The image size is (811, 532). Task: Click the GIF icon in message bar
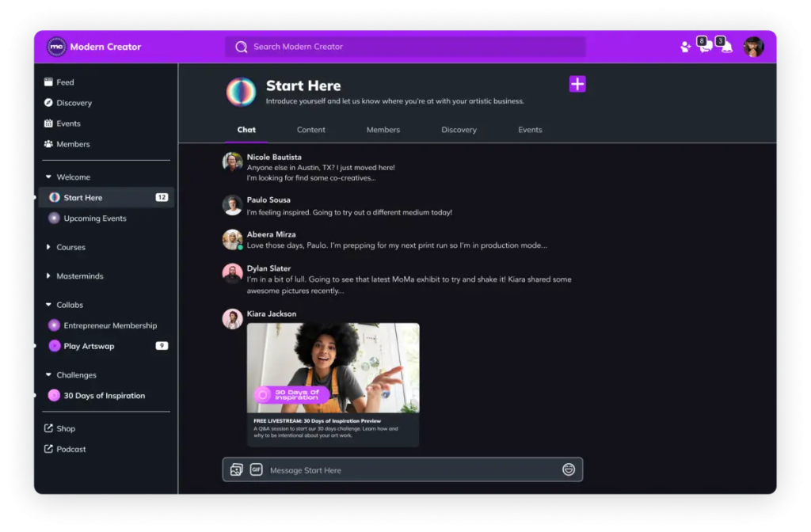256,469
